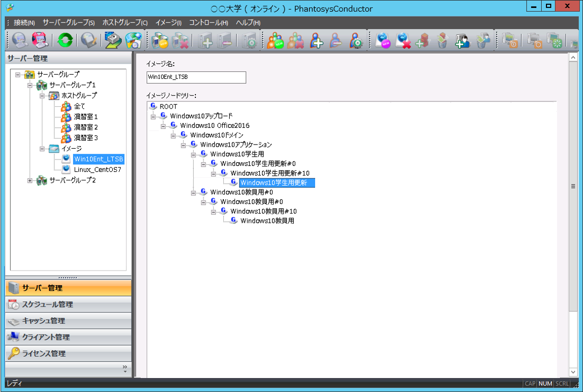
Task: Click the monitors with green asterisk icon
Action: pyautogui.click(x=556, y=40)
